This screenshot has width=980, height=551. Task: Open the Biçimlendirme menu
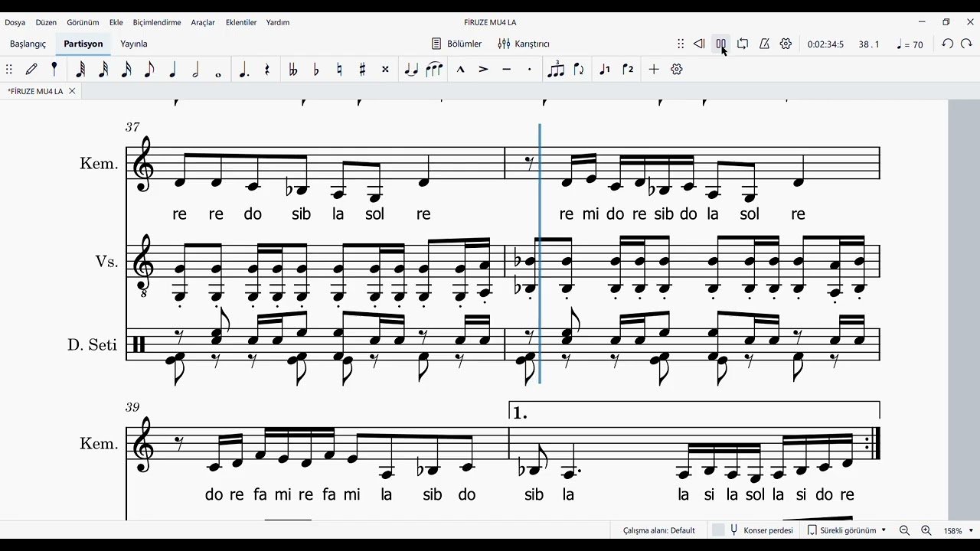pyautogui.click(x=157, y=22)
